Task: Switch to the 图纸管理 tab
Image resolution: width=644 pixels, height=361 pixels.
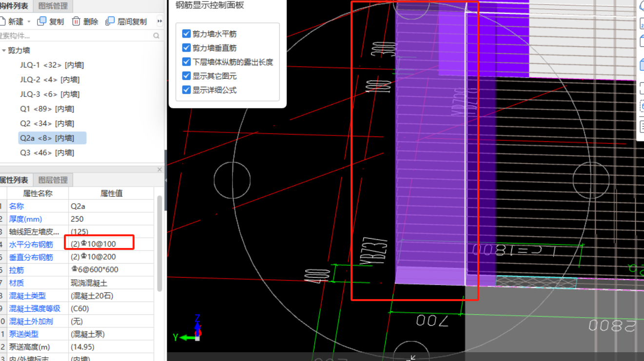Action: (52, 6)
